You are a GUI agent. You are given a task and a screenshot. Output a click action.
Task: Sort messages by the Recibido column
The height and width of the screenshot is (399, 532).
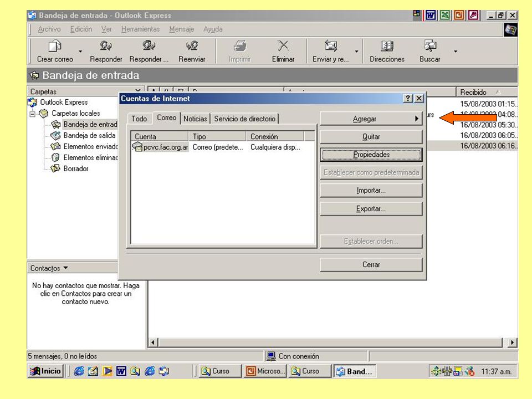click(486, 93)
